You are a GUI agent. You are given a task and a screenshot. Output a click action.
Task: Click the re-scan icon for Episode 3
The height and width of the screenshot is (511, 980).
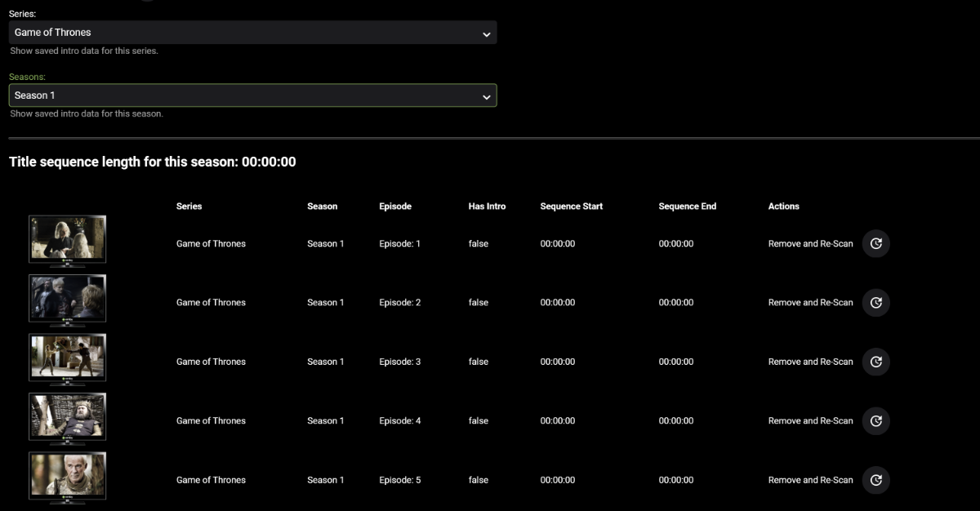click(x=876, y=362)
